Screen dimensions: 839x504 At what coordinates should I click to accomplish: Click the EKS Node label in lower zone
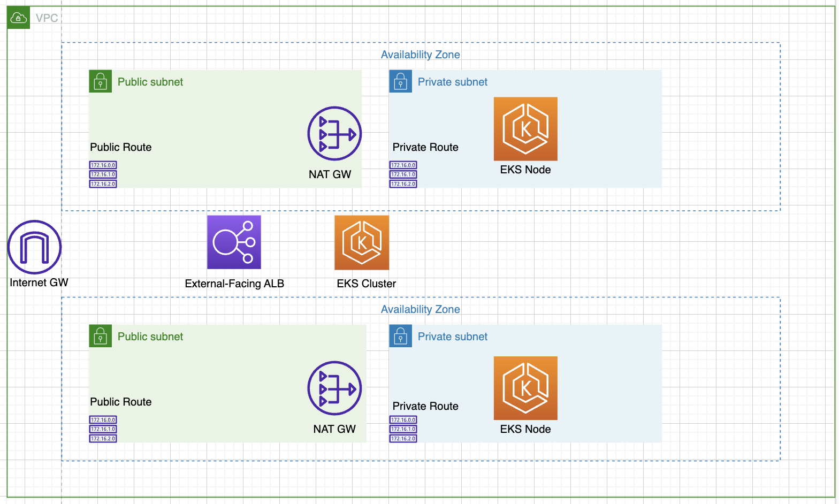[525, 429]
